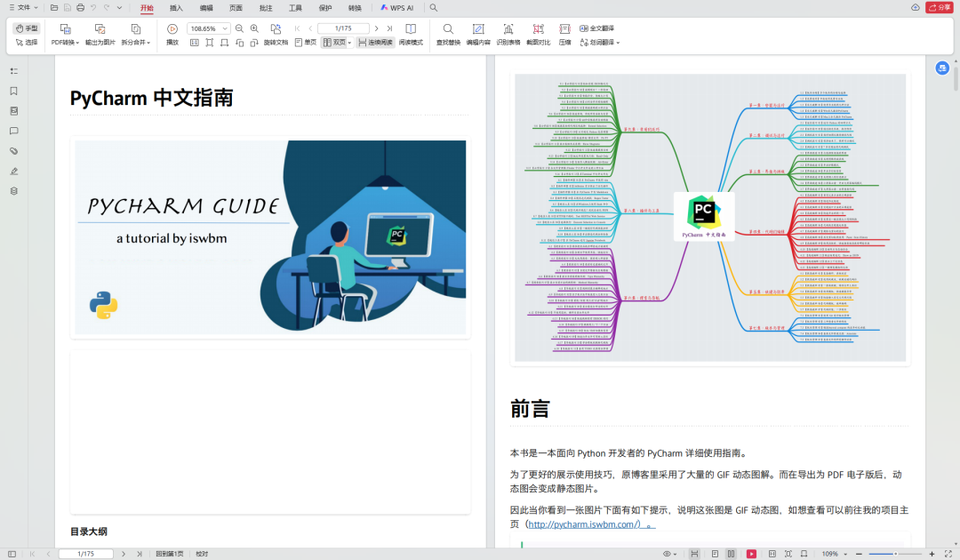The width and height of the screenshot is (960, 560).
Task: Toggle navigation pane icon in status bar
Action: click(x=12, y=554)
